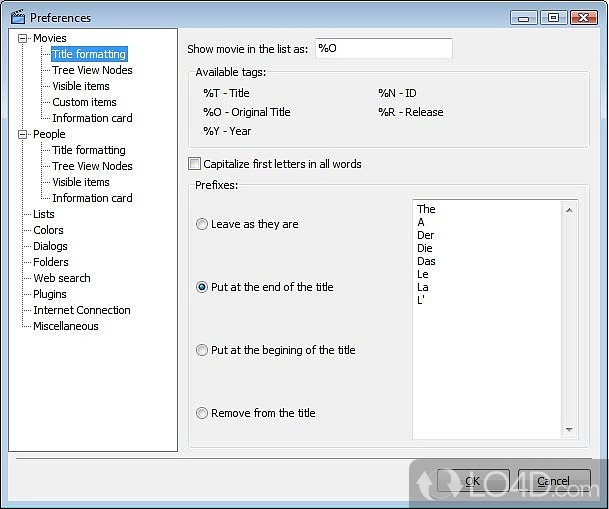Open Tree View Nodes under Movies
Viewport: 609px width, 509px height.
pos(92,70)
